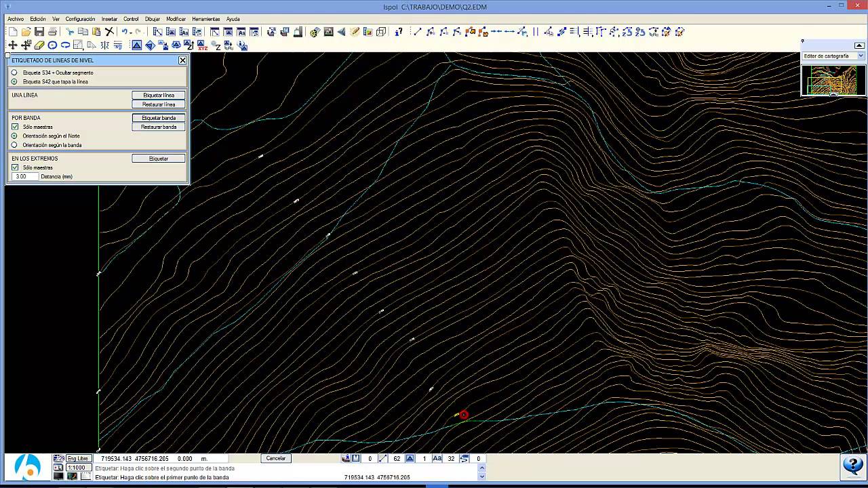
Task: Click the monitor icon in status bar
Action: [58, 476]
